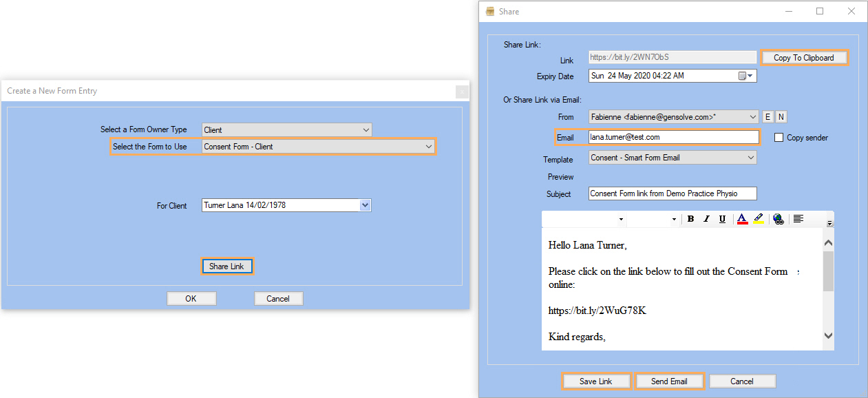Click the N button beside the From field
868x398 pixels.
(x=781, y=117)
